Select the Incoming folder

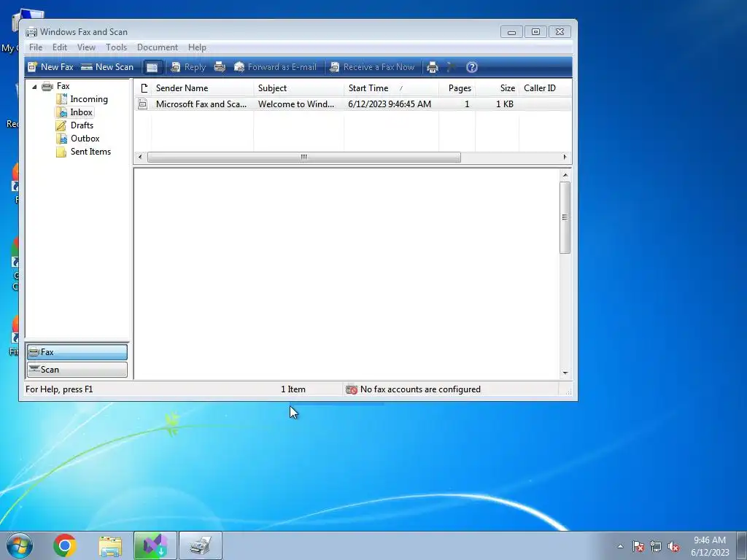click(88, 99)
